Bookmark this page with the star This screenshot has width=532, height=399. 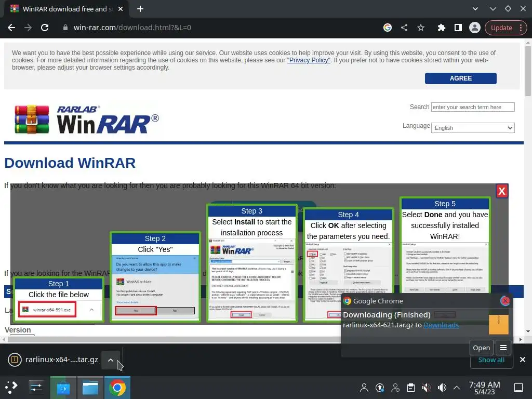click(x=421, y=28)
